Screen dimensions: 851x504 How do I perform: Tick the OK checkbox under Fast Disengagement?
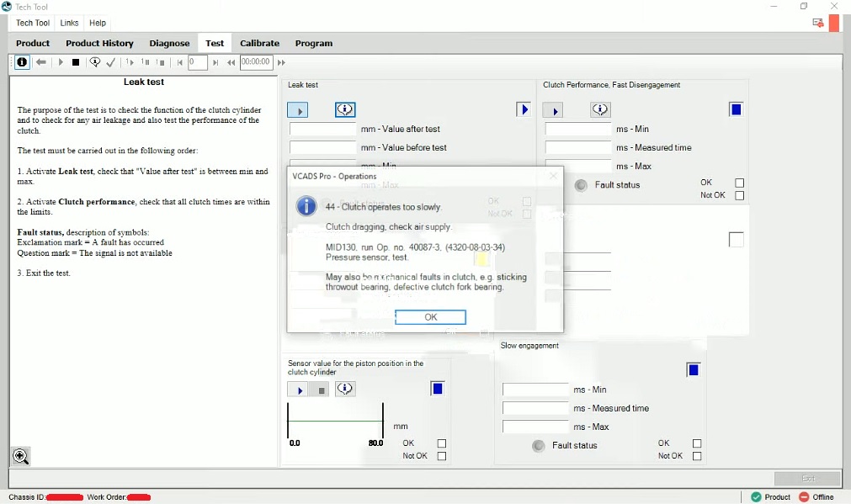click(x=740, y=183)
